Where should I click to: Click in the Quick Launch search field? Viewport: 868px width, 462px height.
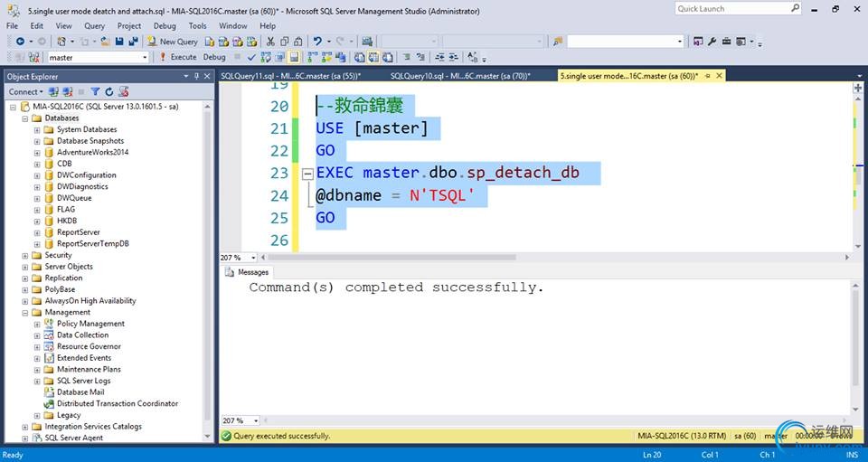731,8
